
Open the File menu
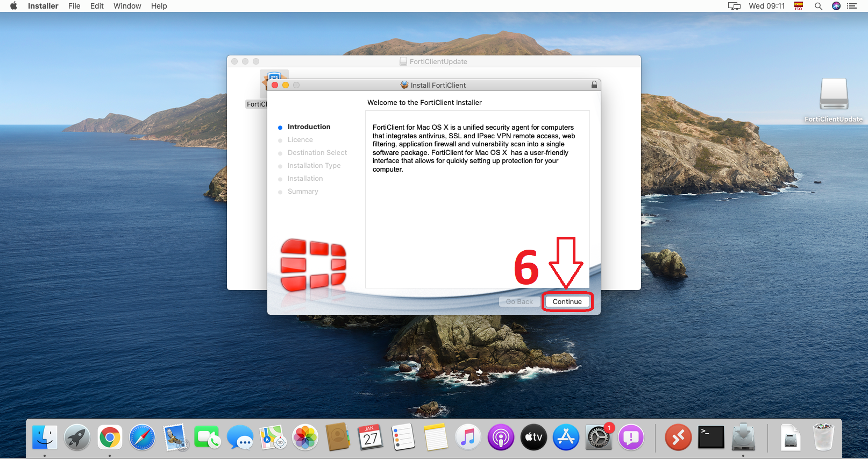click(74, 6)
